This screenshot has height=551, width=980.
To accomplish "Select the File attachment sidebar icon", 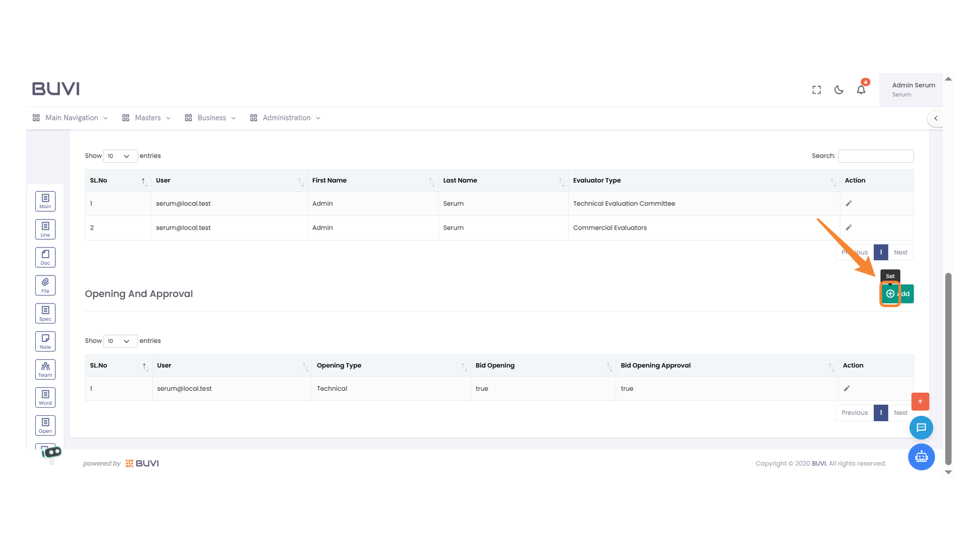I will click(x=45, y=285).
